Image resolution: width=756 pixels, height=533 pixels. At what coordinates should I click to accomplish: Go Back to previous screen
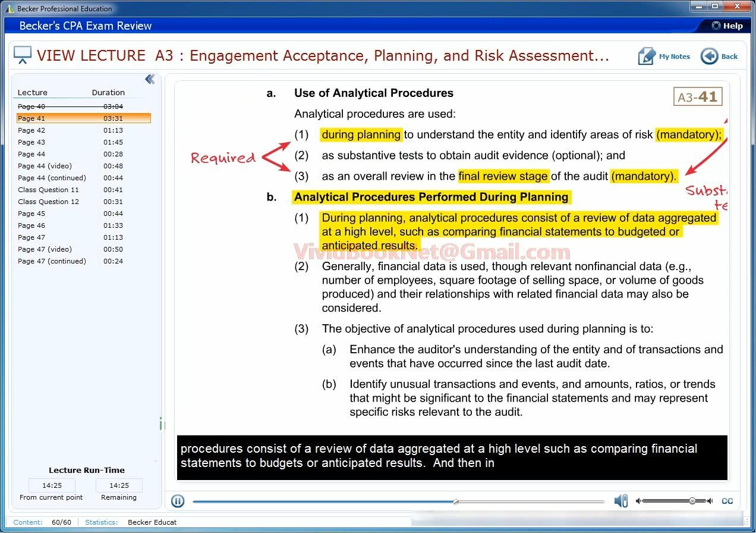719,57
